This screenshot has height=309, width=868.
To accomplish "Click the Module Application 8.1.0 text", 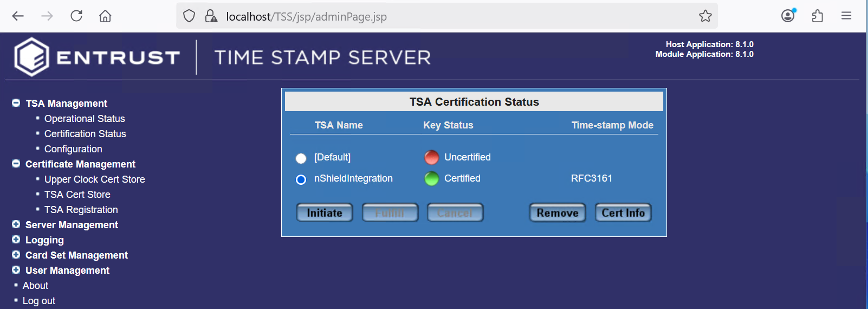I will point(704,54).
